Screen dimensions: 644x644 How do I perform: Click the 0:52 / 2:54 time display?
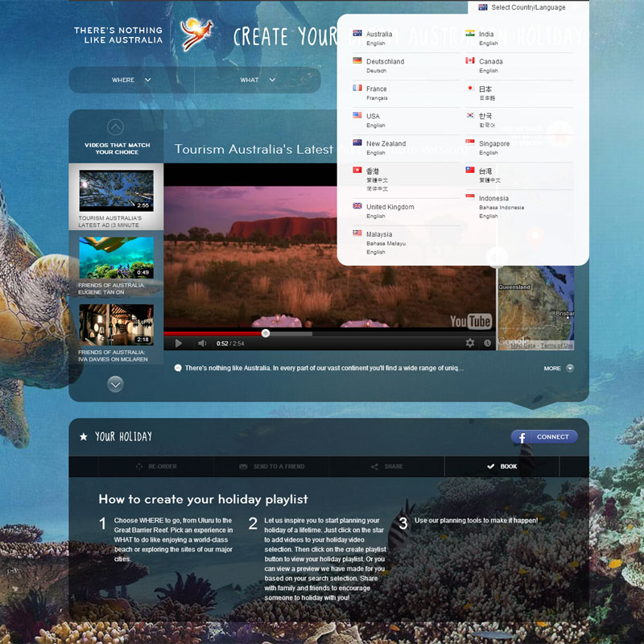pyautogui.click(x=230, y=344)
